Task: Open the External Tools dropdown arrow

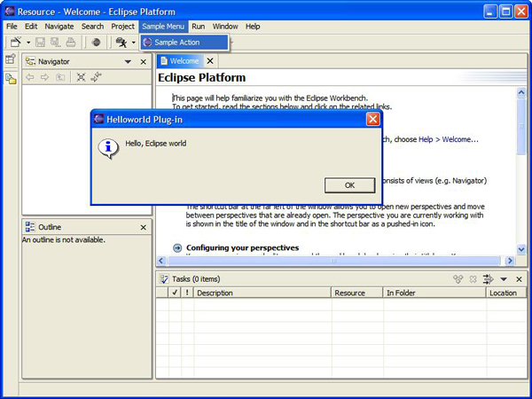Action: 134,43
